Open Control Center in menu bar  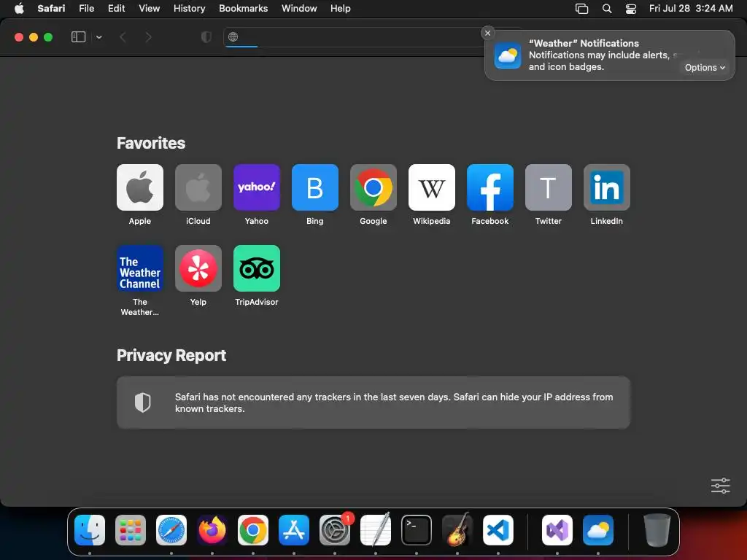coord(631,9)
